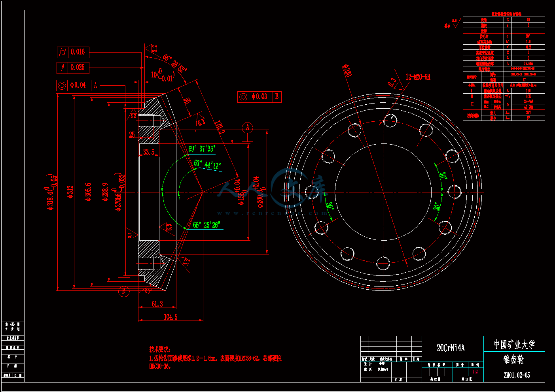
Task: Select the 66° 25'26" angle annotation
Action: (206, 225)
